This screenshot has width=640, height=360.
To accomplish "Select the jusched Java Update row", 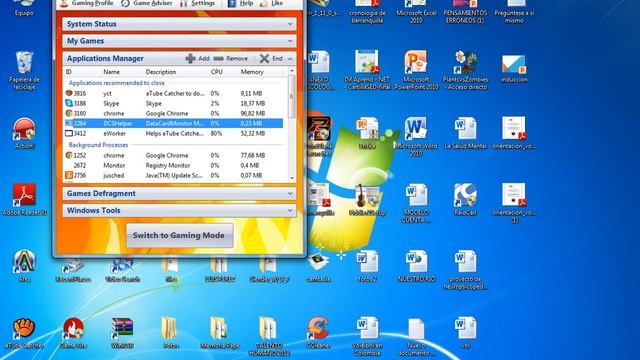I will pyautogui.click(x=174, y=176).
